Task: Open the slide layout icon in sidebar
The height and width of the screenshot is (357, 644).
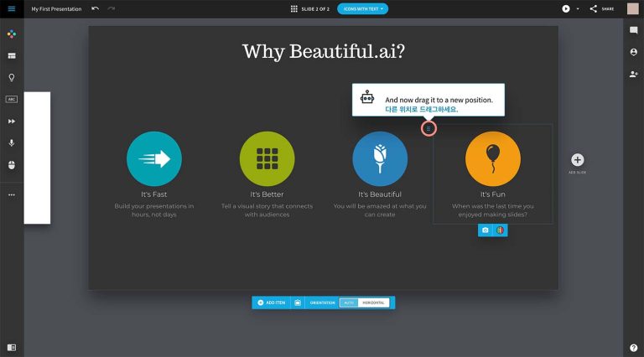Action: pyautogui.click(x=12, y=56)
